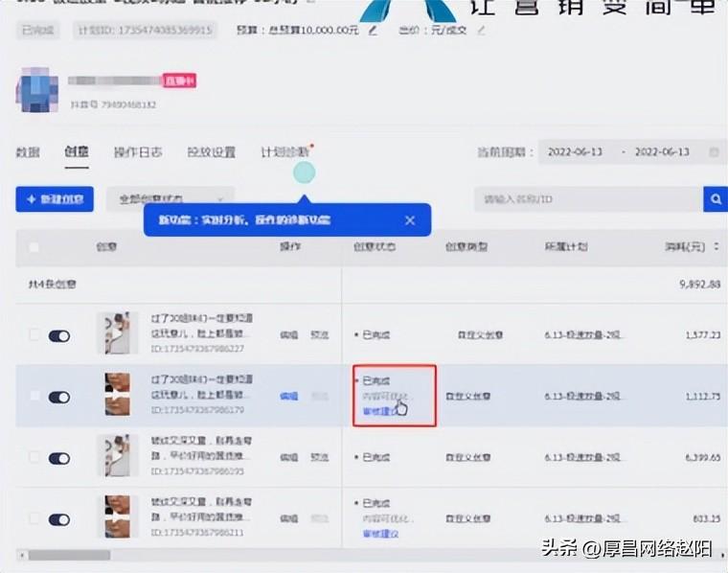Screen dimensions: 728x573
Task: Click the pixelated account avatar
Action: (37, 90)
